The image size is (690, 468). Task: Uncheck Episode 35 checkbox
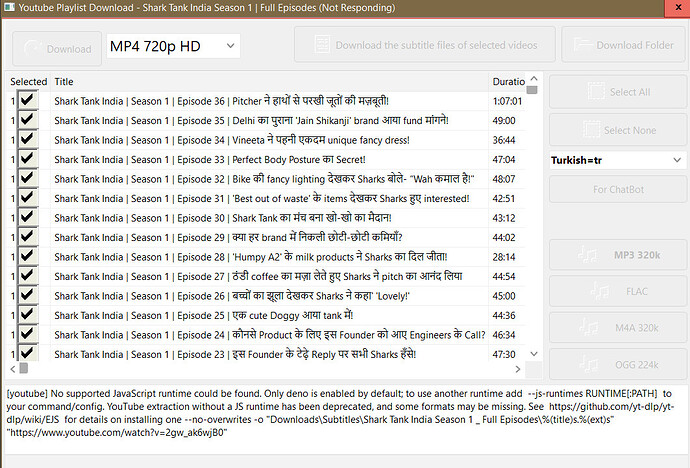(x=27, y=120)
